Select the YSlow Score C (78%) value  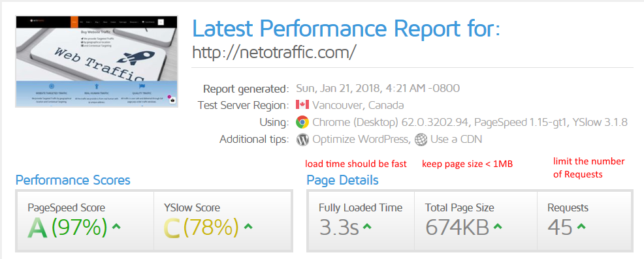(x=201, y=226)
